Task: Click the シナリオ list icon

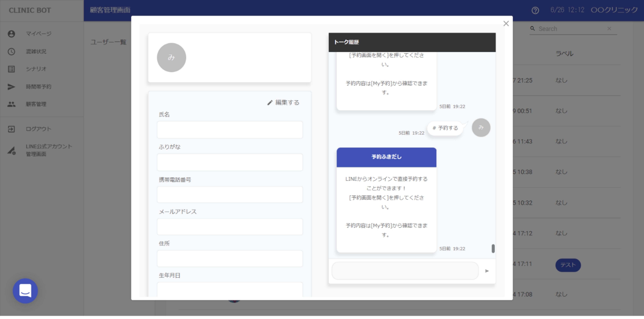Action: click(x=11, y=69)
